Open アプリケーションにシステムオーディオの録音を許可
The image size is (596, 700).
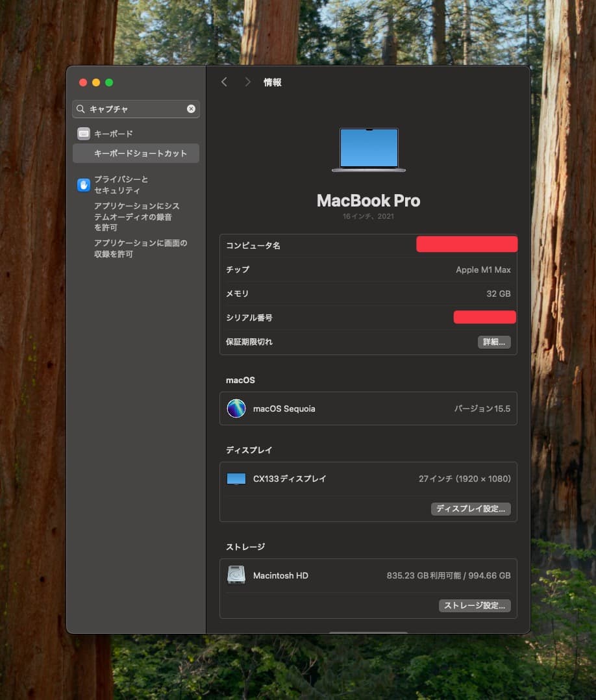click(x=136, y=217)
